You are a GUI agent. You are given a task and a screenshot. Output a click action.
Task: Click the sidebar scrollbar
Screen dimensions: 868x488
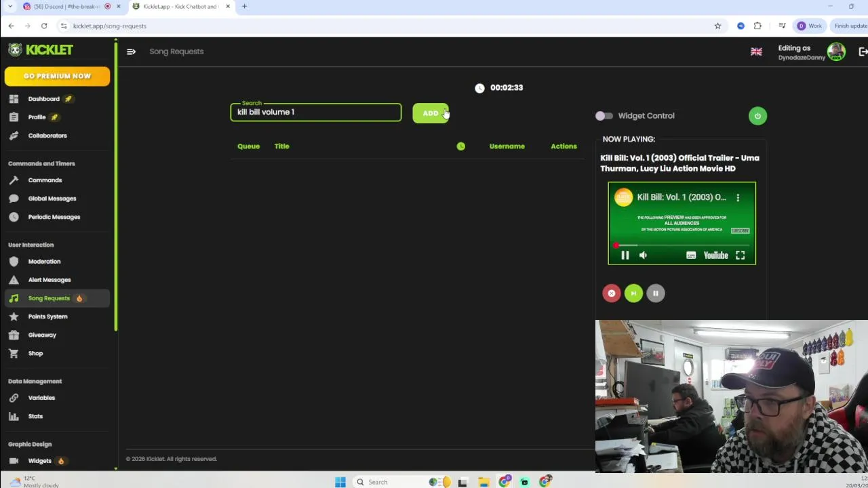tap(115, 186)
